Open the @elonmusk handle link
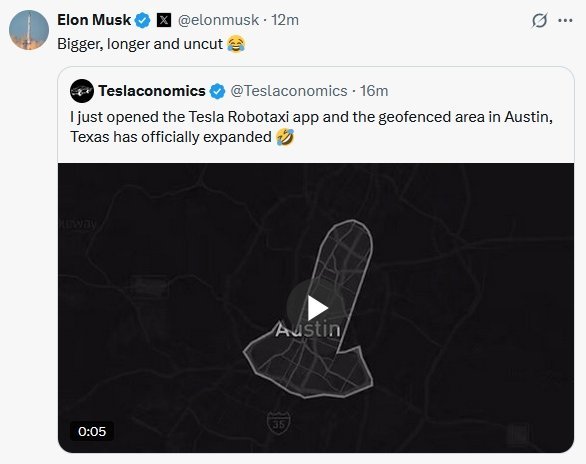 point(218,20)
